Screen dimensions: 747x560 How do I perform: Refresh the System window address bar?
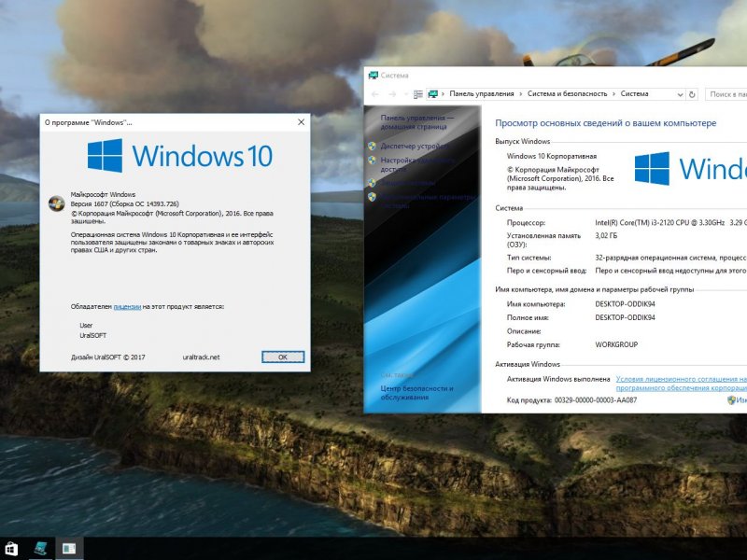(x=692, y=94)
